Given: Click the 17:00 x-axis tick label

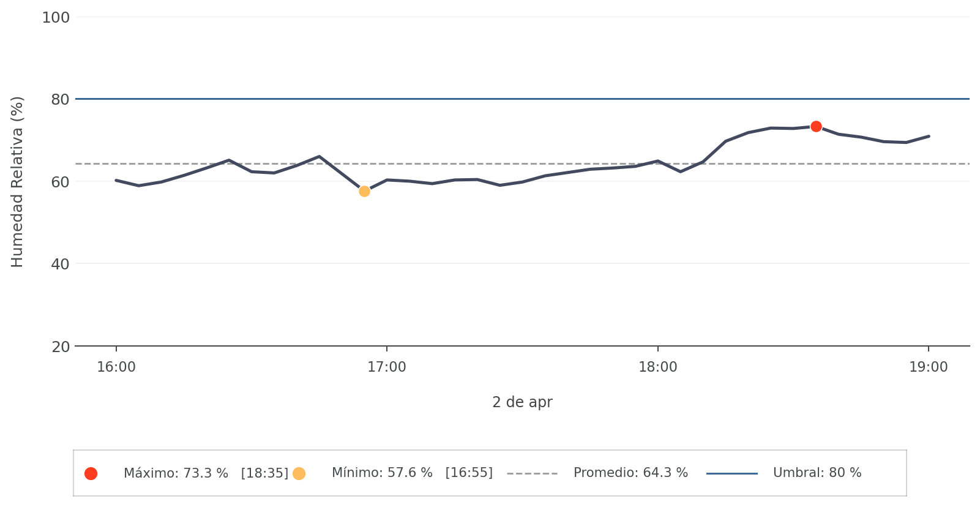Looking at the screenshot, I should click(x=387, y=367).
